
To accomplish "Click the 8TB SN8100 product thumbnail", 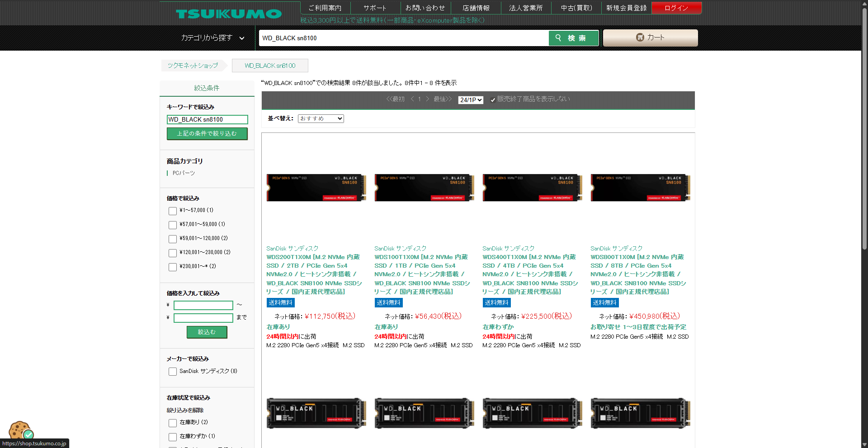I will coord(641,188).
